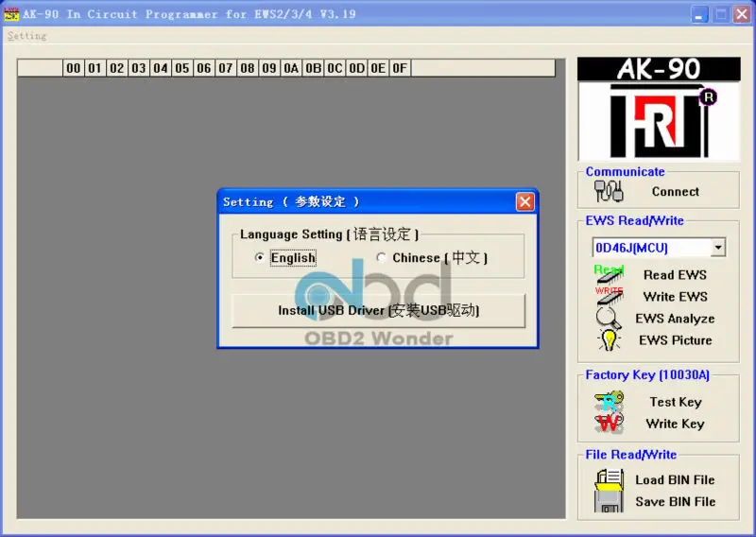Click the EWS Analyze magnifier icon

click(x=609, y=318)
